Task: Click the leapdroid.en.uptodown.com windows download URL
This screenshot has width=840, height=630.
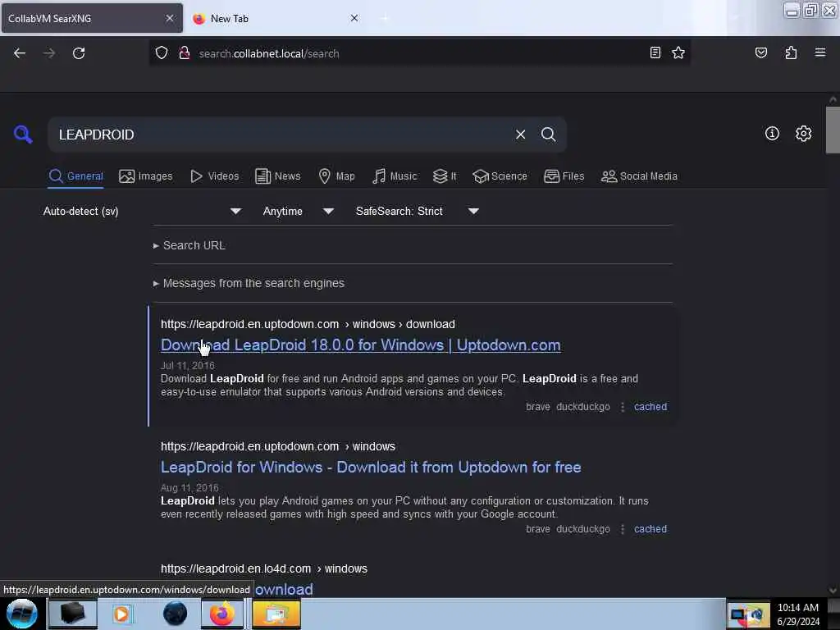Action: point(308,324)
